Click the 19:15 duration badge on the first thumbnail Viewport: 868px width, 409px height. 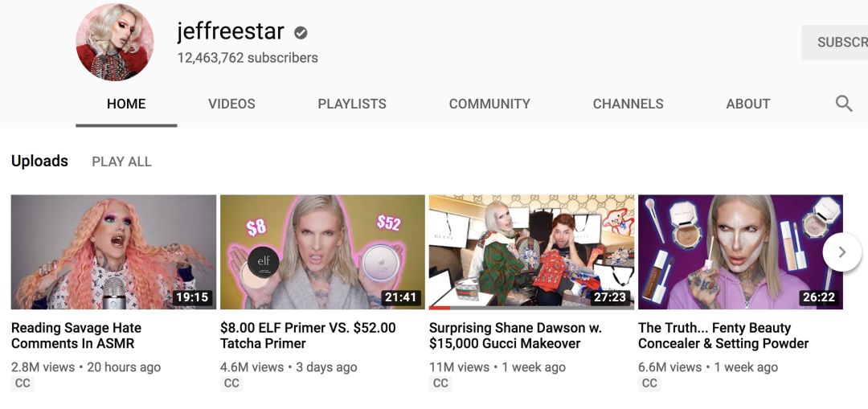point(192,298)
